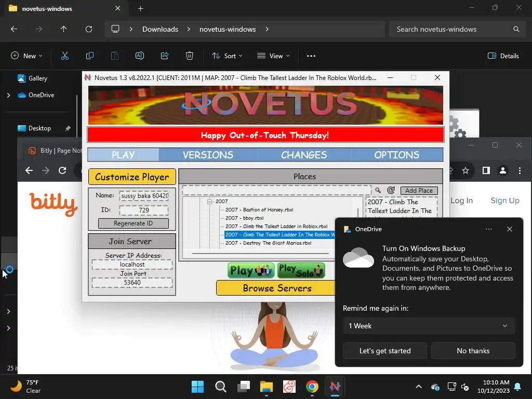Click No thanks in OneDrive popup
532x399 pixels.
(x=473, y=351)
